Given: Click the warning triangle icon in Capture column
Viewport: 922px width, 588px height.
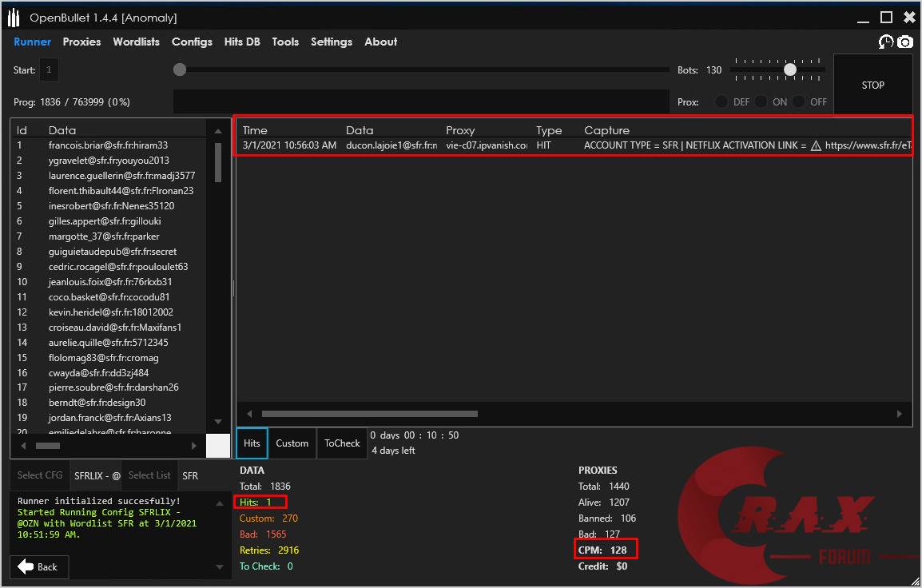Looking at the screenshot, I should pos(816,146).
